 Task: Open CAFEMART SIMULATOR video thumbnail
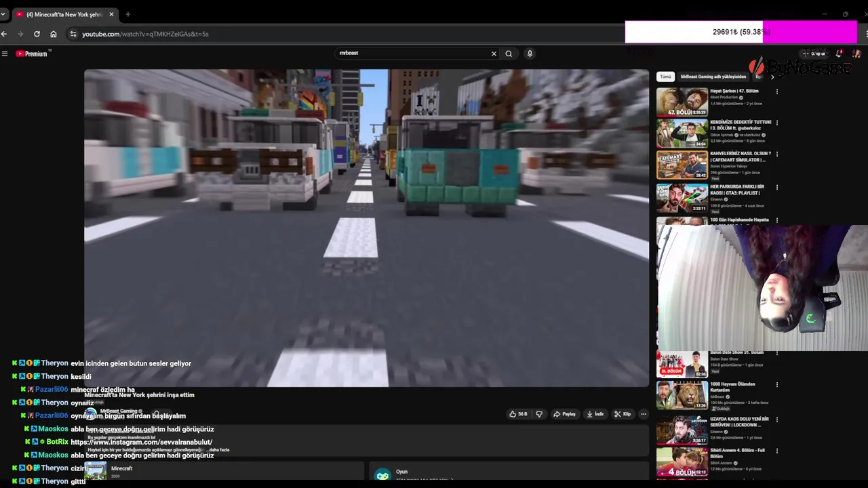coord(682,165)
